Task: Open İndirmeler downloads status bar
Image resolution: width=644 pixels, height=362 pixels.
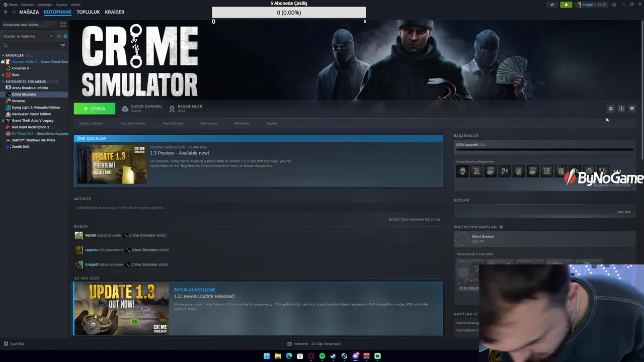Action: 314,344
